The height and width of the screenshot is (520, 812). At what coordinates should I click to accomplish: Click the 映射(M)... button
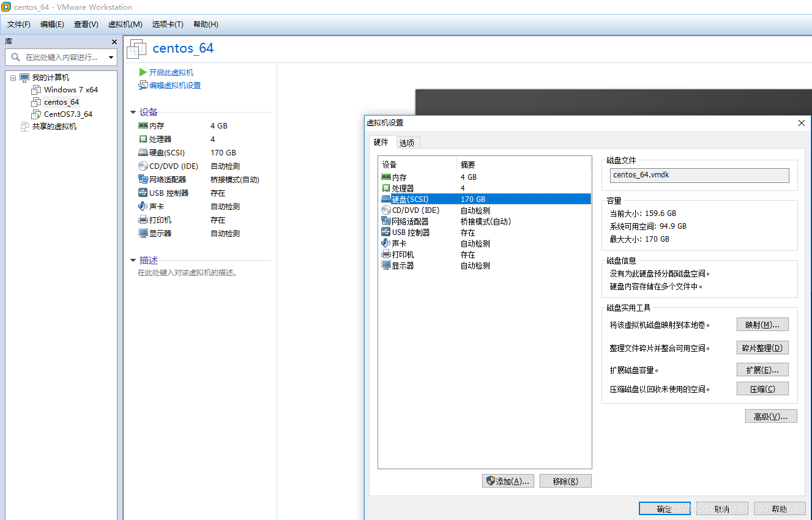click(x=762, y=324)
